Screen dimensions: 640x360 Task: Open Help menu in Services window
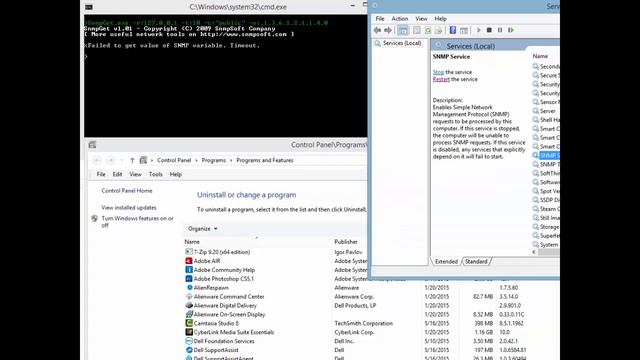tap(440, 19)
